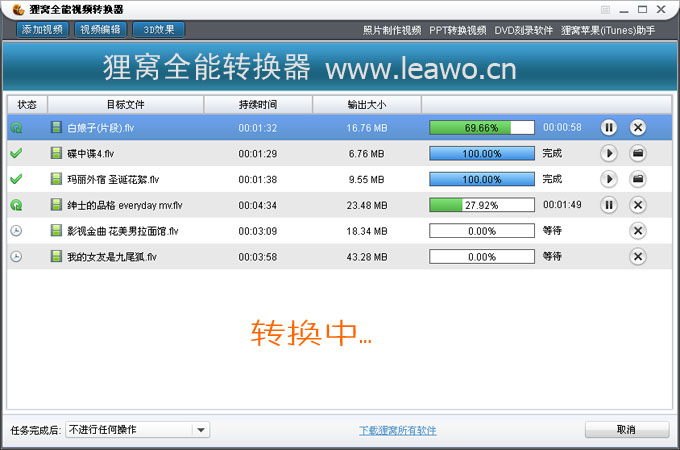This screenshot has height=450, width=680.
Task: Select the file name 碟中谍4.flv
Action: [91, 153]
